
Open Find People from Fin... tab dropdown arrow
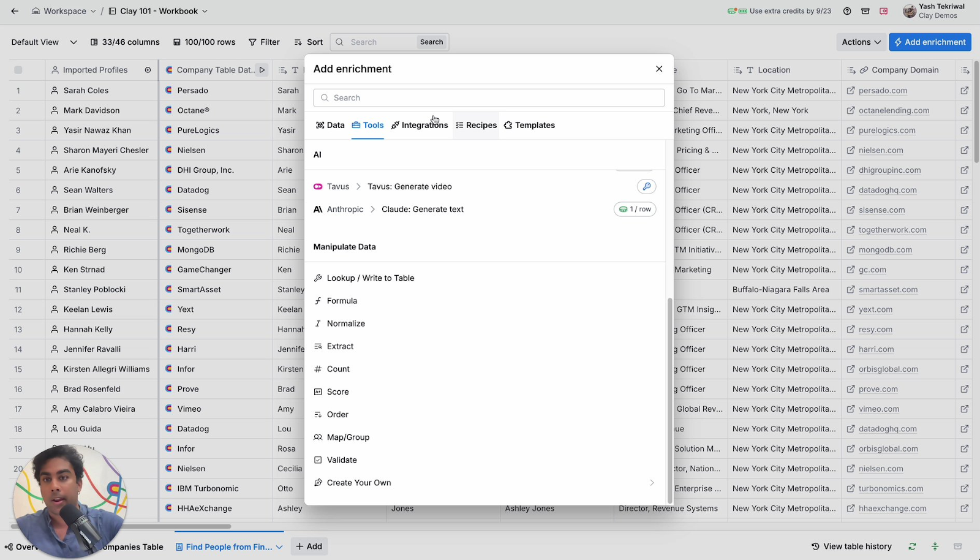coord(279,547)
